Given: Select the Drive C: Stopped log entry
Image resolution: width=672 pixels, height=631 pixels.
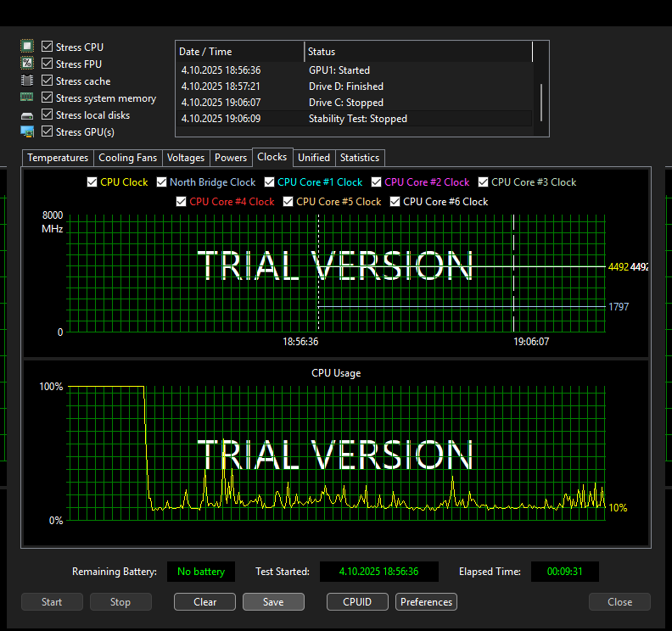Looking at the screenshot, I should coord(355,103).
